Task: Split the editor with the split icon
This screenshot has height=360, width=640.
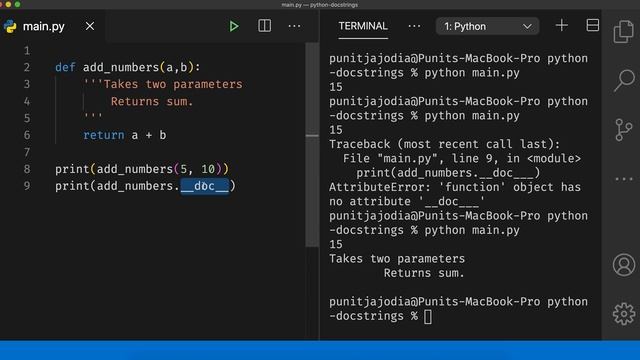Action: (x=264, y=26)
